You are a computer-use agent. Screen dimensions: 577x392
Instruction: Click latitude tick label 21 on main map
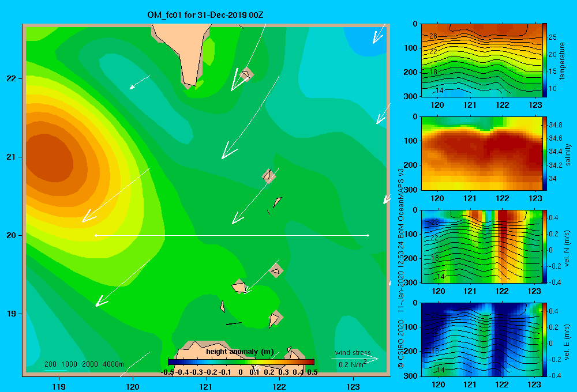click(12, 157)
